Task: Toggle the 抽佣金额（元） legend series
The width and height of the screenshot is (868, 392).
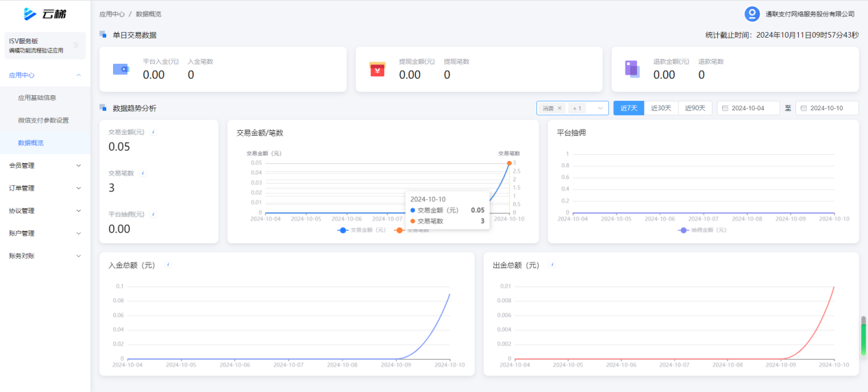Action: point(702,230)
